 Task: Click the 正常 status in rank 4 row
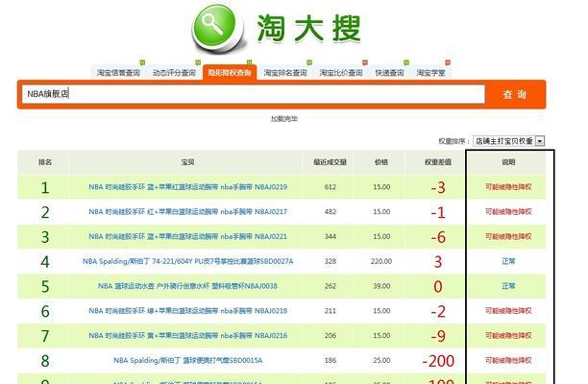(x=508, y=261)
